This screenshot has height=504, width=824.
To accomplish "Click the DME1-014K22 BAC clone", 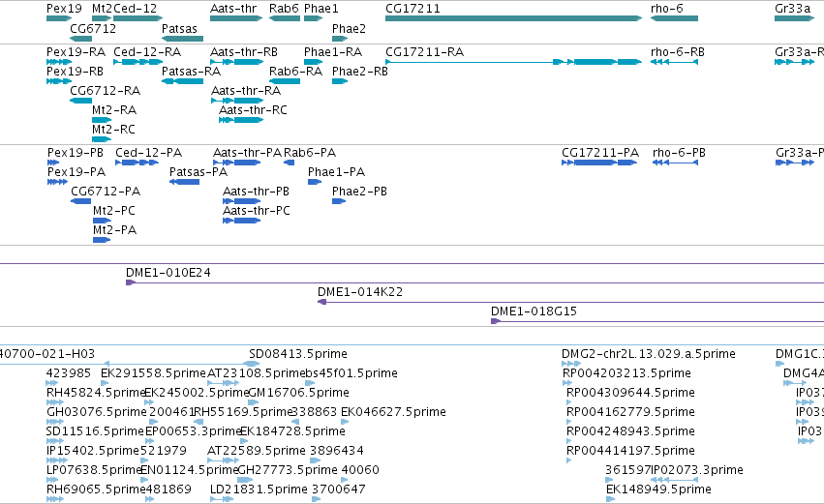I will [570, 303].
